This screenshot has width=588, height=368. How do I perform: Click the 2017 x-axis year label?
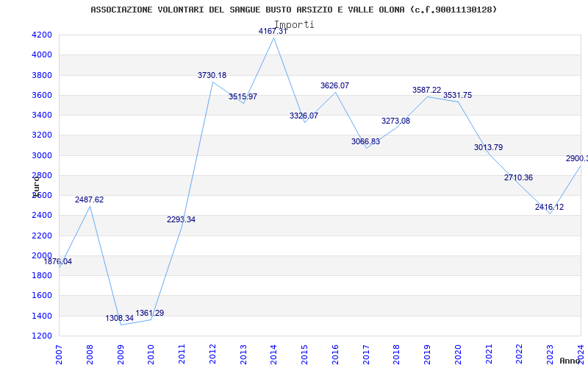tap(366, 354)
